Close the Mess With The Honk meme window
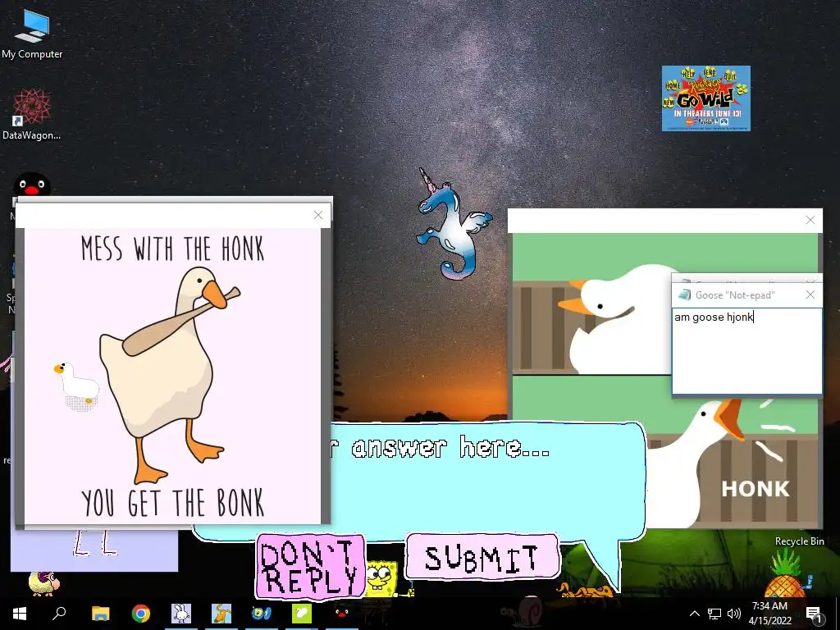Image resolution: width=840 pixels, height=630 pixels. point(318,215)
